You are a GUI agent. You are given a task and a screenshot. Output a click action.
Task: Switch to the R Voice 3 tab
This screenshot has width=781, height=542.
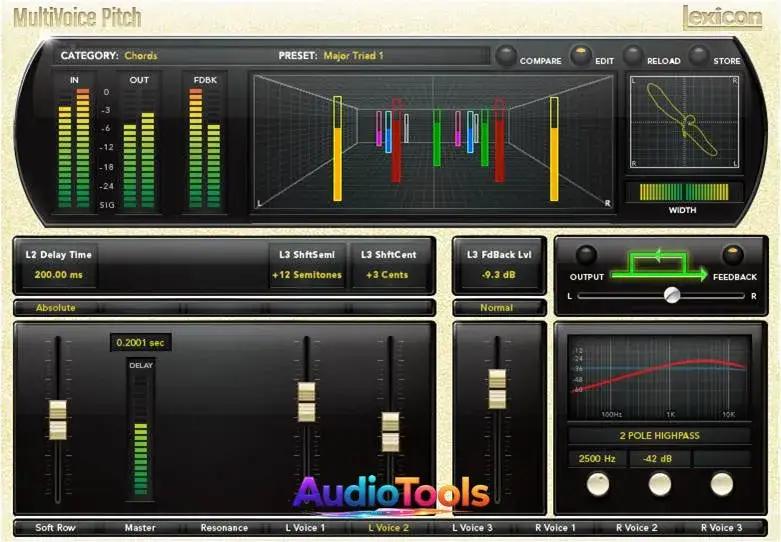pyautogui.click(x=721, y=528)
